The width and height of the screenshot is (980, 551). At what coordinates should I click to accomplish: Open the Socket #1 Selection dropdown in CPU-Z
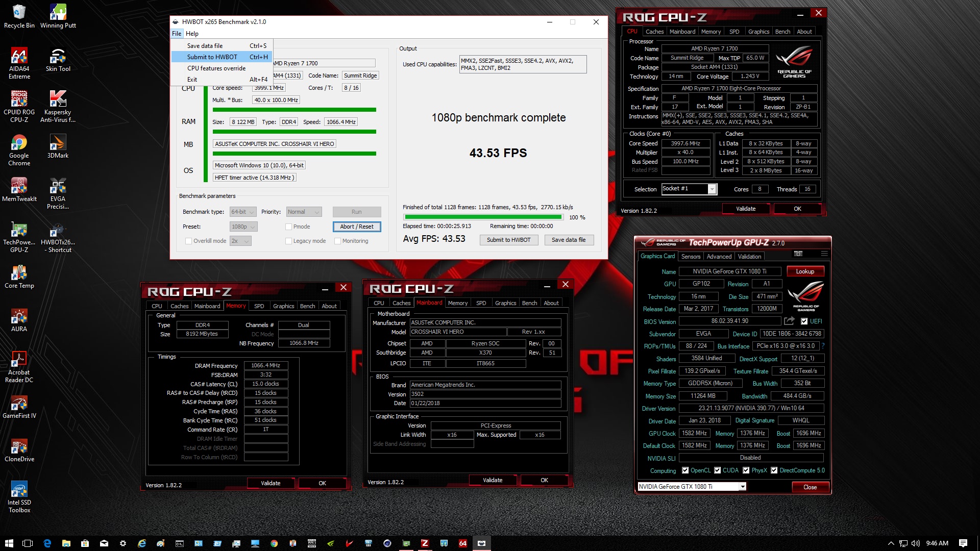[690, 189]
